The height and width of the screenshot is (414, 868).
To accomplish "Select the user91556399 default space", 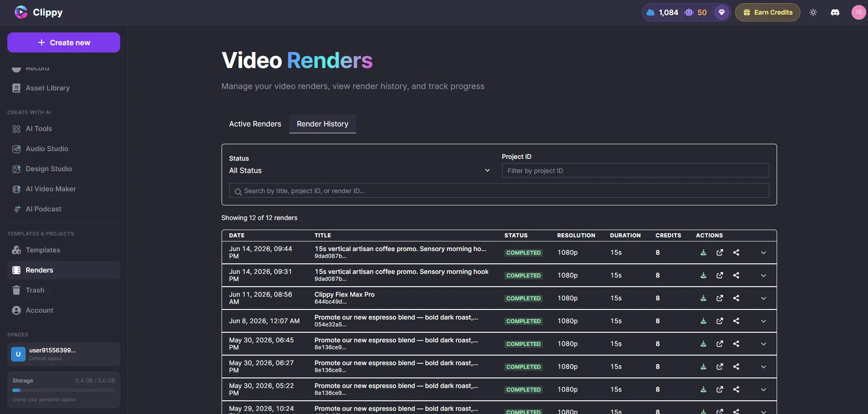I will (x=64, y=354).
